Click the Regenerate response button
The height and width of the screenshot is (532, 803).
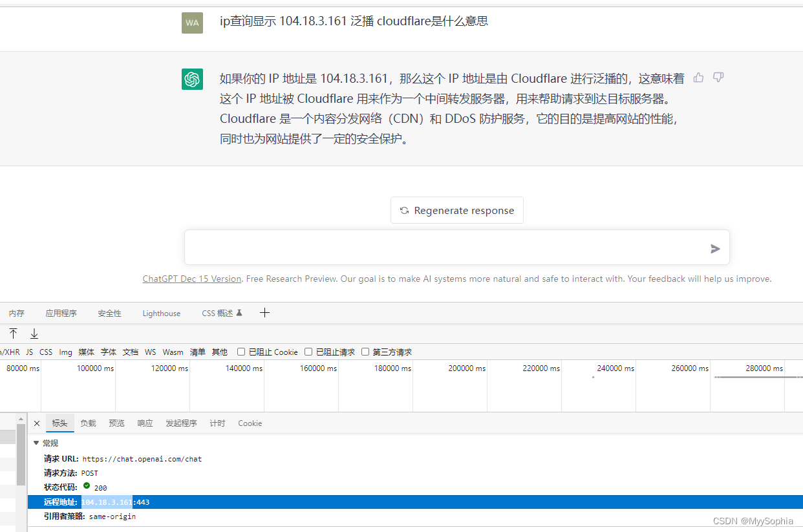point(457,210)
